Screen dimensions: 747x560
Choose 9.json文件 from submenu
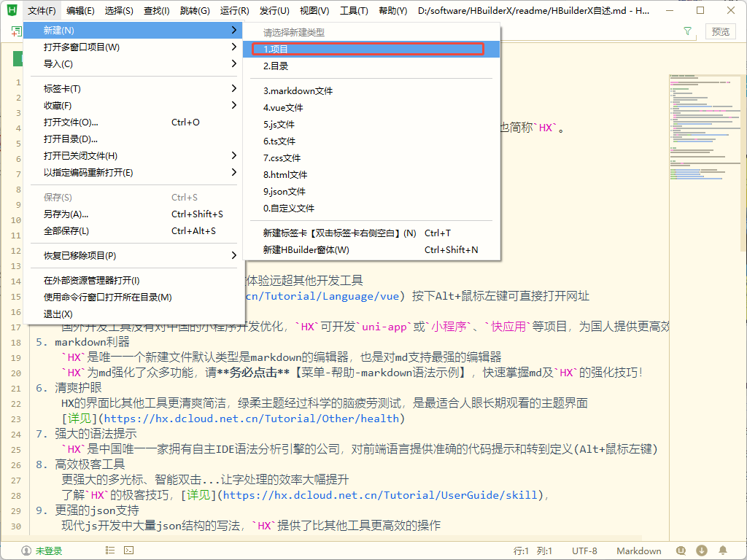click(371, 191)
